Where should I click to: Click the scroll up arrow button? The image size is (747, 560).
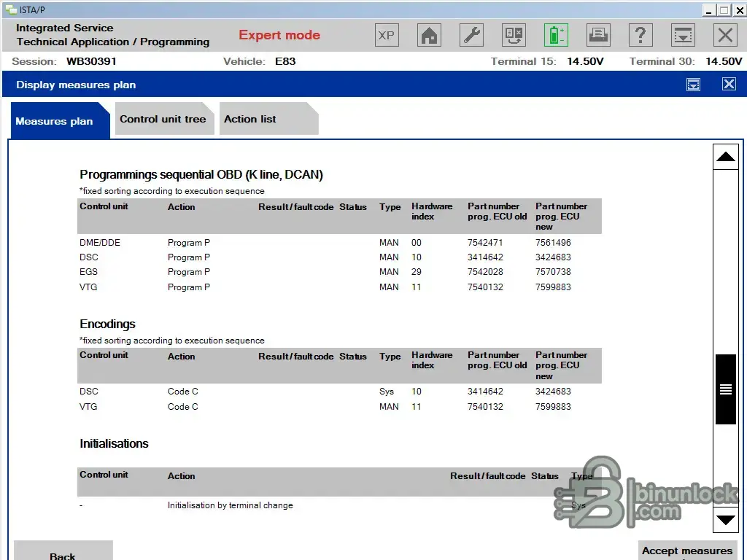tap(726, 157)
